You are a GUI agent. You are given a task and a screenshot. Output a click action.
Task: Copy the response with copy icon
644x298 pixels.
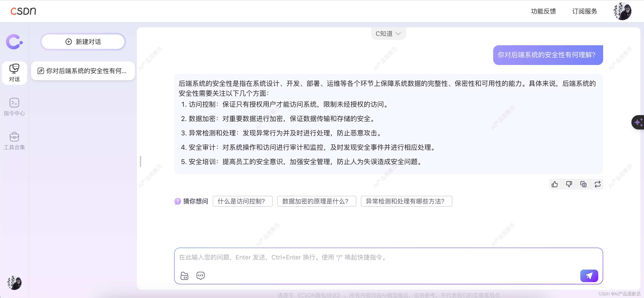[x=583, y=184]
